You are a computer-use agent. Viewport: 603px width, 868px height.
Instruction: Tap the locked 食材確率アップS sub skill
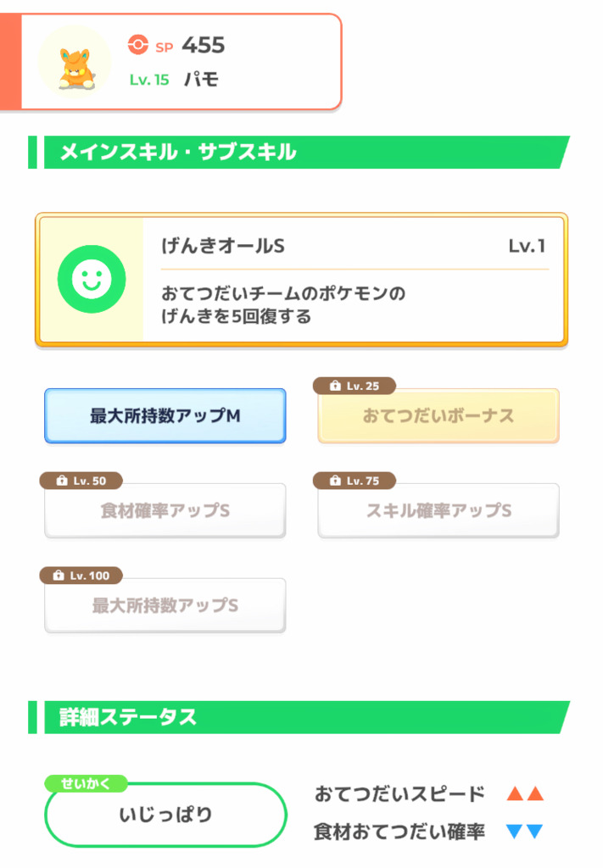[x=165, y=510]
